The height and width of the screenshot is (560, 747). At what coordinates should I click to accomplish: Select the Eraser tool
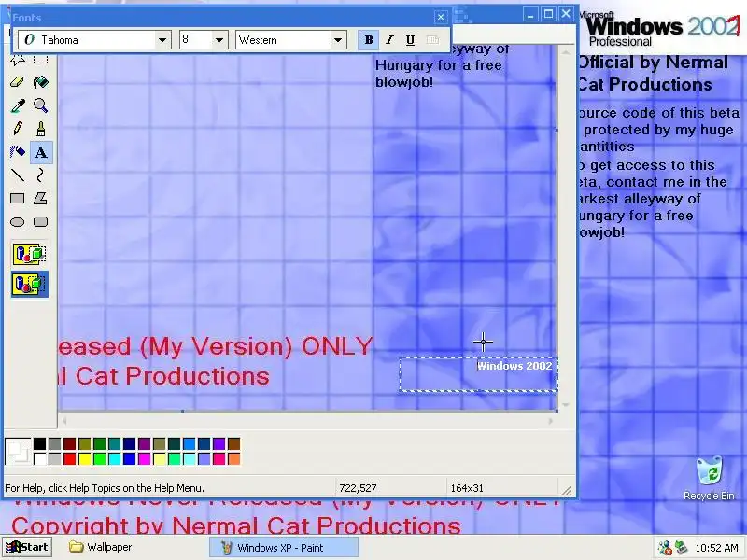[x=18, y=82]
